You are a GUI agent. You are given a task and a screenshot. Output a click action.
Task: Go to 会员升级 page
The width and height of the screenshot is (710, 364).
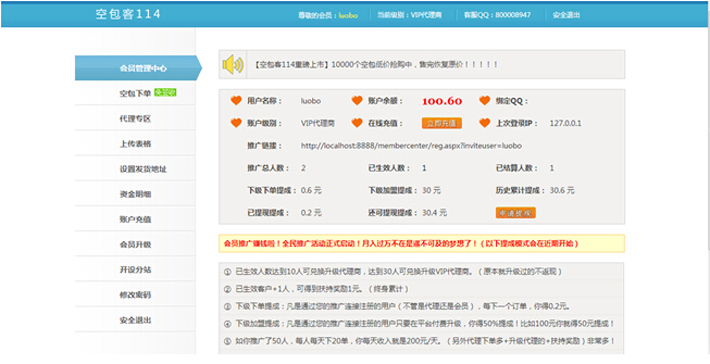pos(135,244)
